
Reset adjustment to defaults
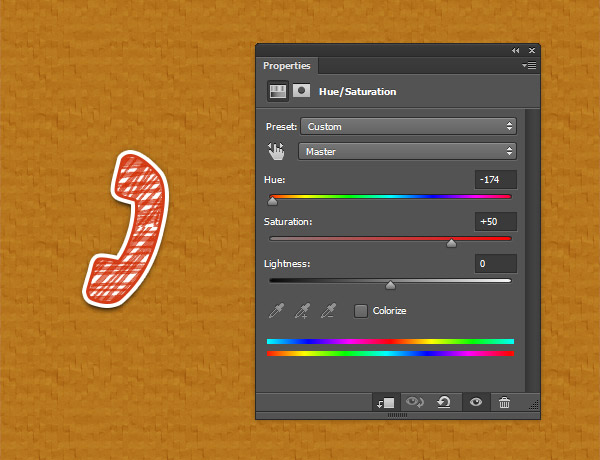tap(444, 402)
